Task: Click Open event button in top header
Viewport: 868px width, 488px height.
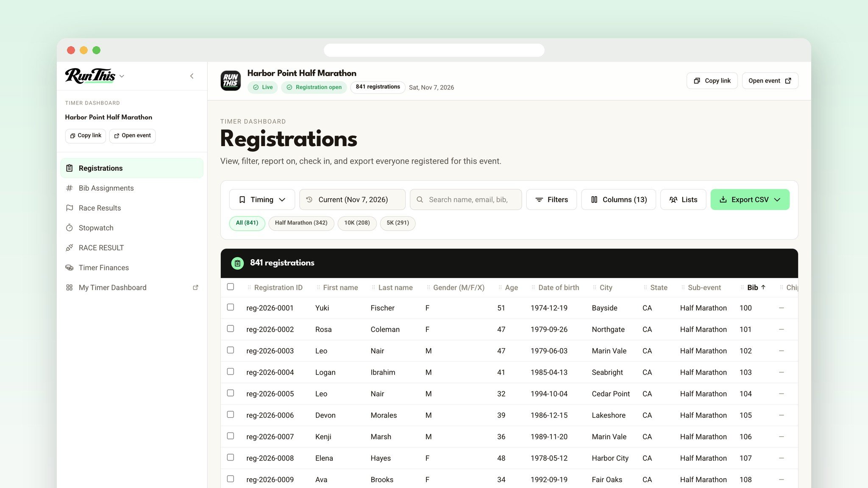Action: tap(770, 81)
